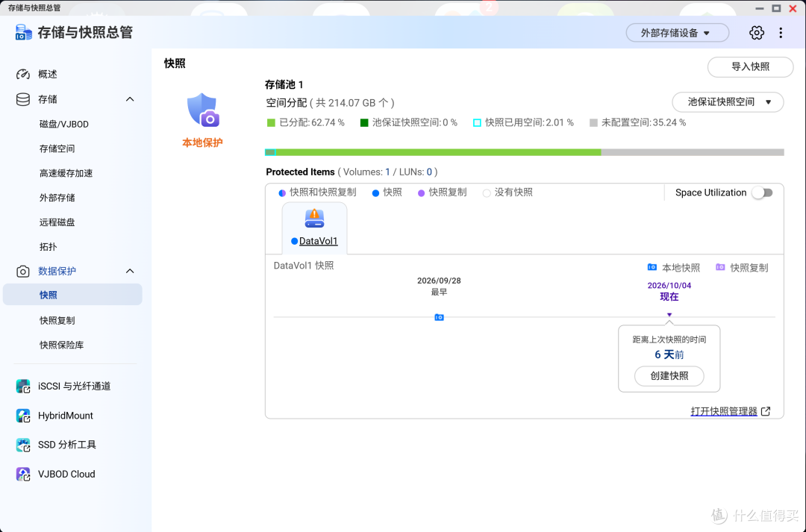
Task: Maximize the 存储与快照总管 window
Action: click(x=776, y=8)
